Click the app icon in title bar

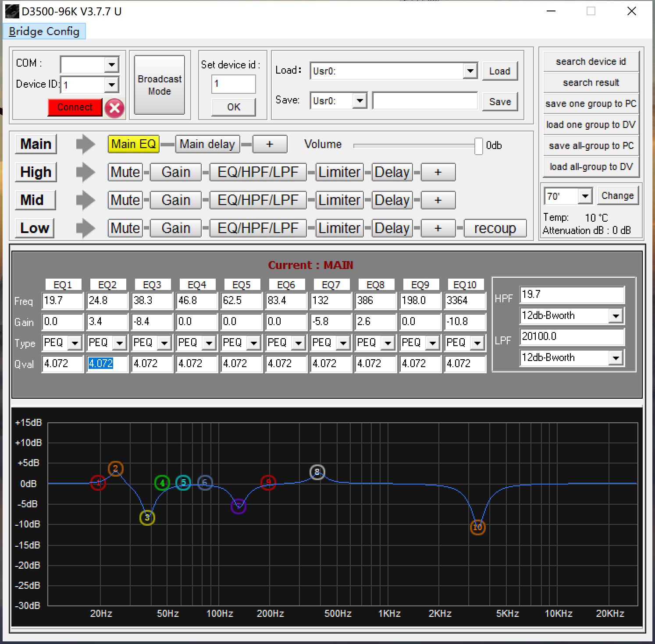[x=12, y=11]
